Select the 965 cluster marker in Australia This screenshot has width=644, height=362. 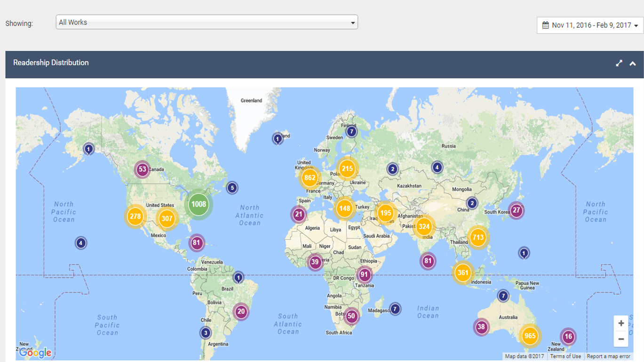pos(530,336)
